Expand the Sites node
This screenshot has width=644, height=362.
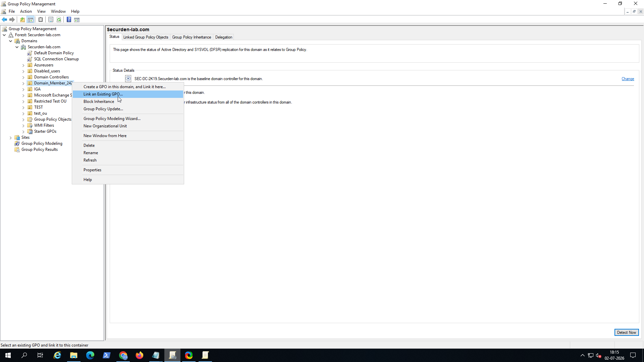(11, 137)
